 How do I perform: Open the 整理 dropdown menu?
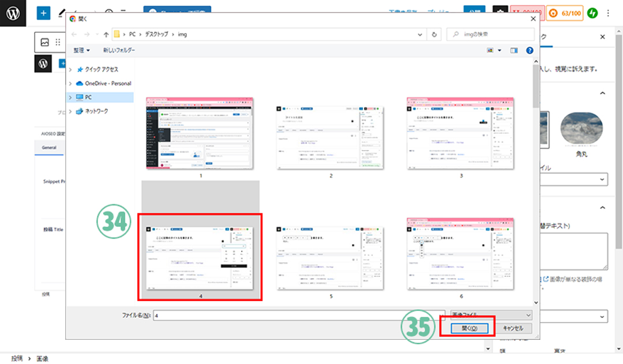click(x=81, y=51)
